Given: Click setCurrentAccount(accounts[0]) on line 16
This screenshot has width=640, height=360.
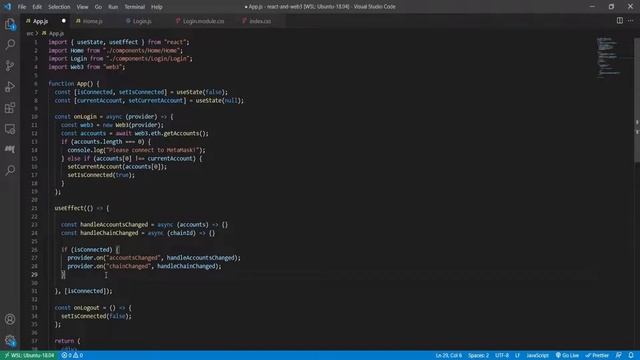Looking at the screenshot, I should [x=117, y=167].
